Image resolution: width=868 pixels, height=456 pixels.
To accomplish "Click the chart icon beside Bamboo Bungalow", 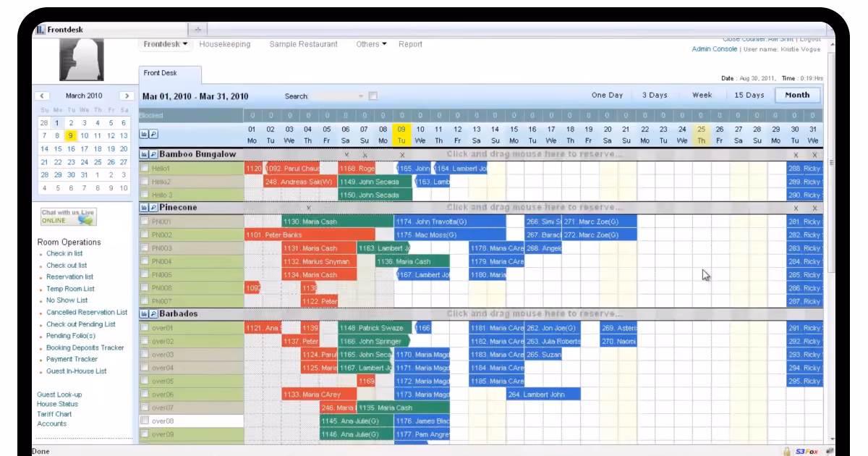I will 144,154.
